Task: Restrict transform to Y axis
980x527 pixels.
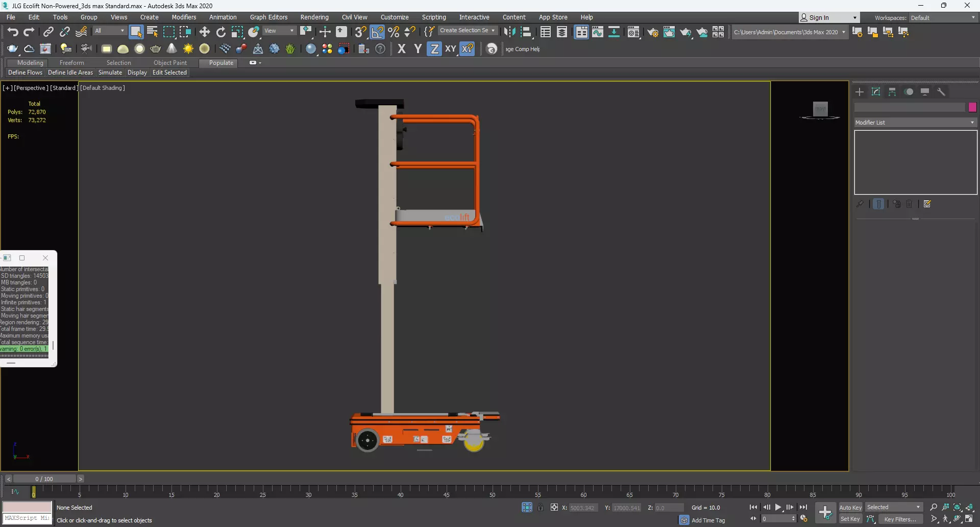Action: click(418, 49)
